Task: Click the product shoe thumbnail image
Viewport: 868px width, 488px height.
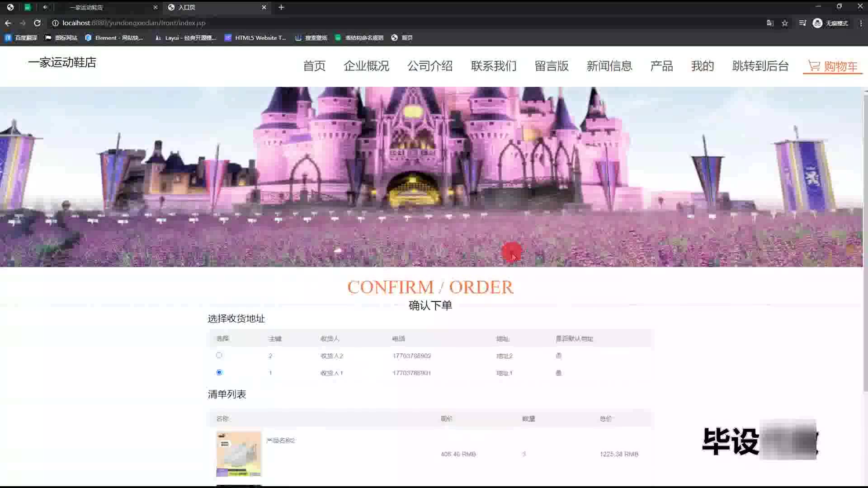Action: [x=239, y=454]
